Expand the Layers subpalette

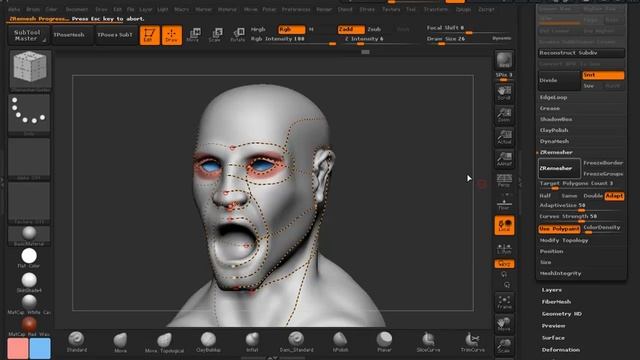pyautogui.click(x=552, y=290)
